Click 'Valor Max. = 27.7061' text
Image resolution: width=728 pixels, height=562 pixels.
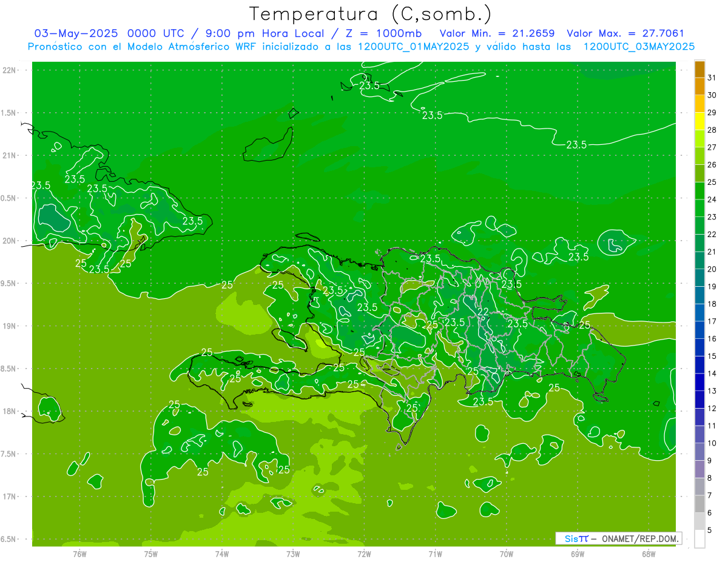pos(625,33)
